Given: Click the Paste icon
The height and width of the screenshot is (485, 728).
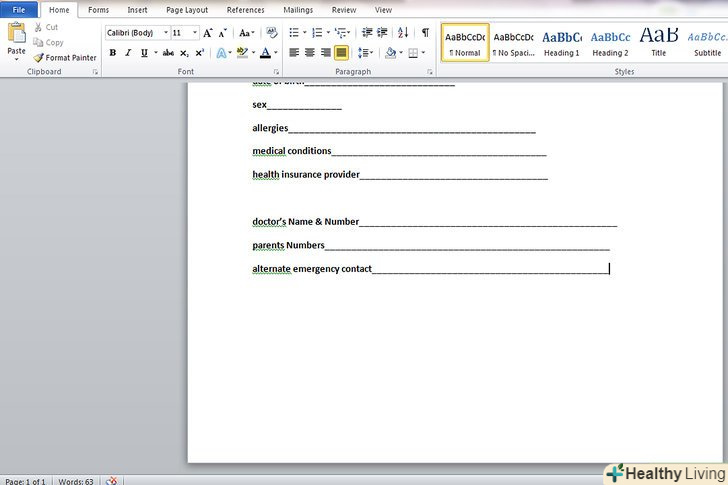Looking at the screenshot, I should tap(16, 36).
